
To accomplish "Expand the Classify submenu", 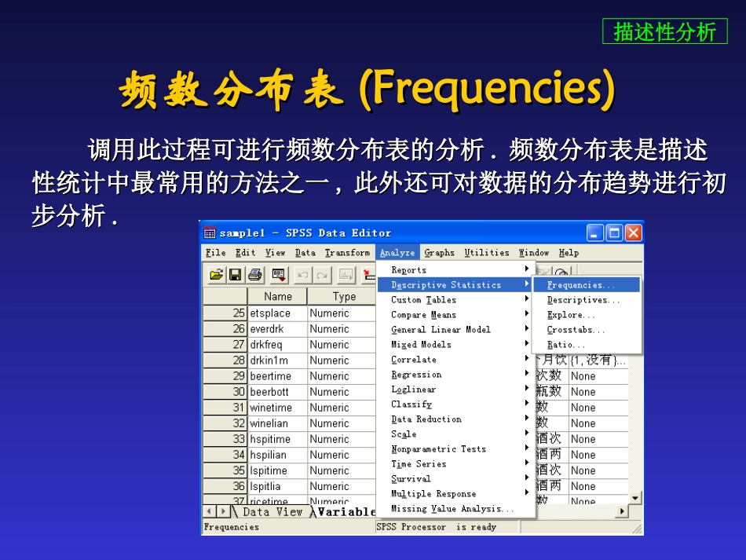I will pyautogui.click(x=456, y=404).
